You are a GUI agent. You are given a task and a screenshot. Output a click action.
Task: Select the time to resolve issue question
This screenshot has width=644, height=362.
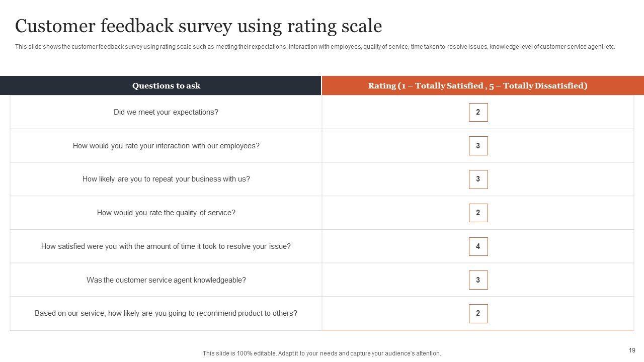[x=166, y=246]
